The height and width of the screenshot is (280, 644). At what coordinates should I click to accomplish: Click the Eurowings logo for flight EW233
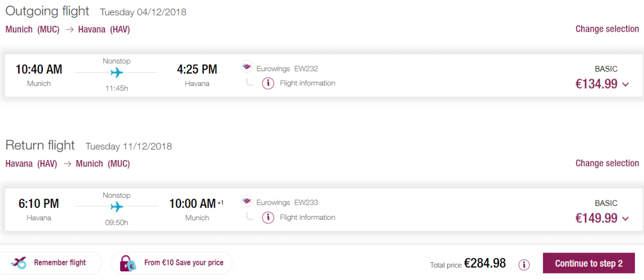point(247,203)
